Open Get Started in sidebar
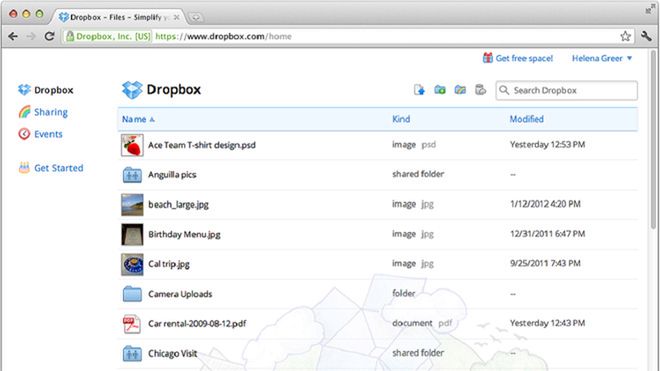The width and height of the screenshot is (660, 371). [59, 168]
